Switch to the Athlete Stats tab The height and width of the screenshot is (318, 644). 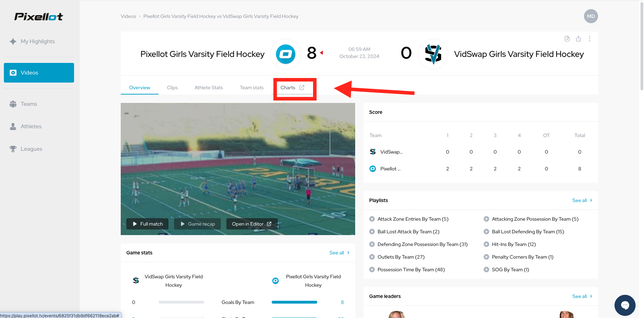click(209, 87)
